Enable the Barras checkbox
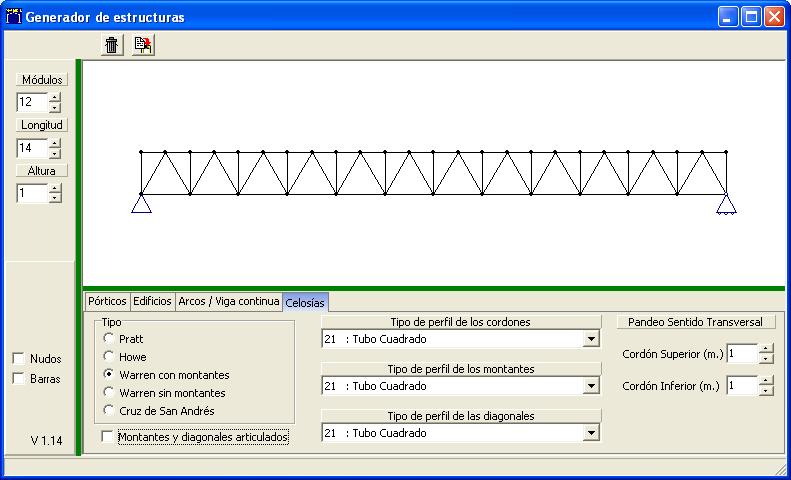 click(x=18, y=379)
